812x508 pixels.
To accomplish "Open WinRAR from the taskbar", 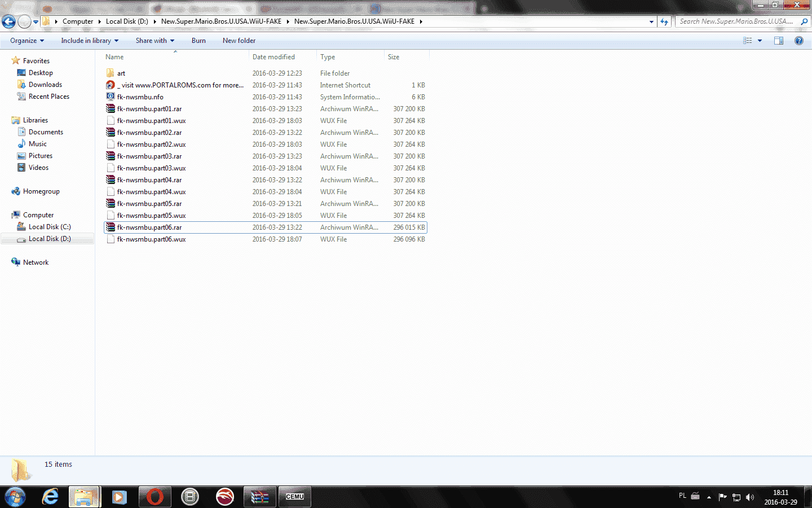I will pyautogui.click(x=259, y=497).
